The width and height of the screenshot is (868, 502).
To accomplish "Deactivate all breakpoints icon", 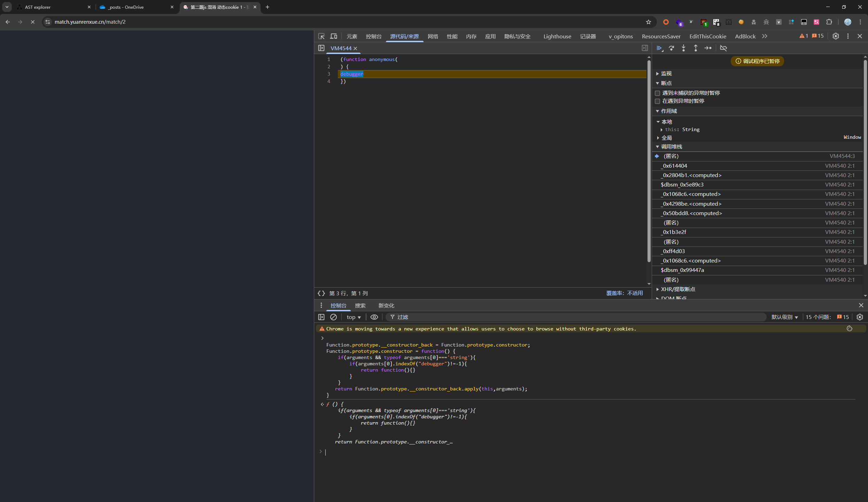I will coord(723,48).
